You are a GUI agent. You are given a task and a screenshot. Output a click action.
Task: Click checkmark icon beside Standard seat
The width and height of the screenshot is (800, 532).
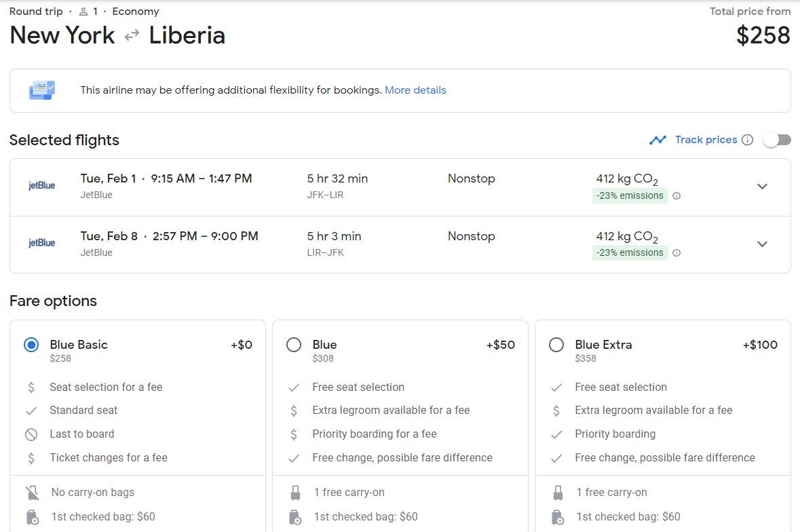point(31,411)
